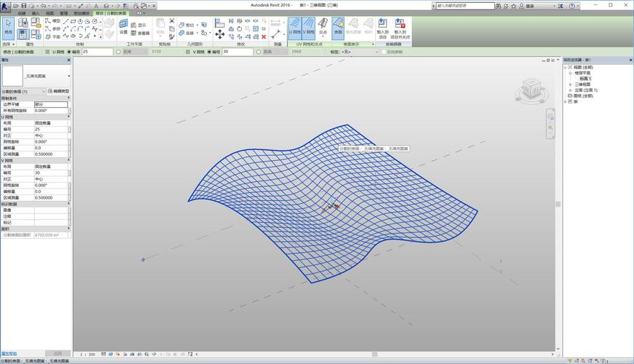Open the 视图 ribbon tab
This screenshot has height=364, width=634.
point(50,13)
